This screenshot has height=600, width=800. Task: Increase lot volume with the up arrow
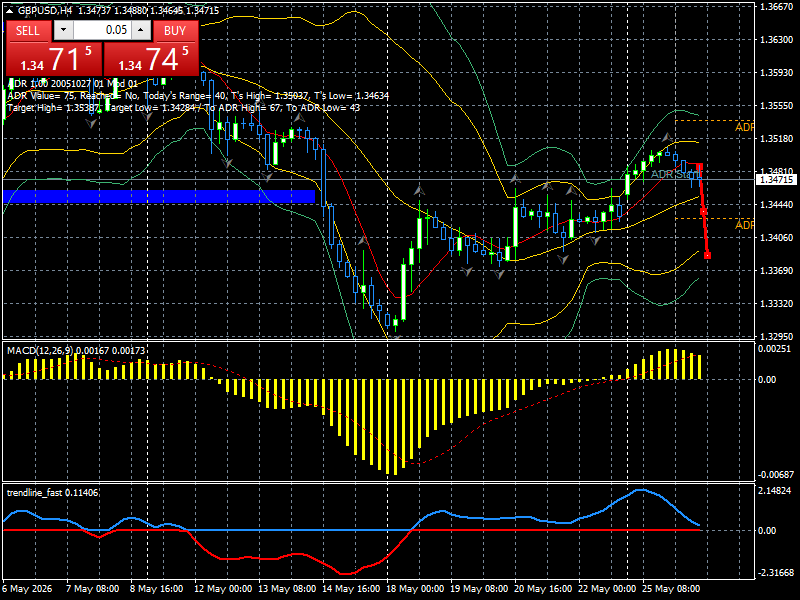tap(141, 30)
